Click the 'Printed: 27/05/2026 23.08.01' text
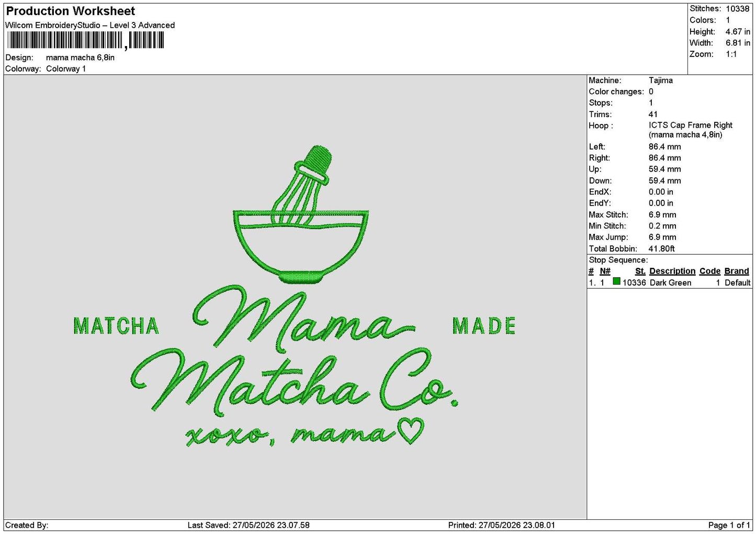This screenshot has height=534, width=756. pos(502,525)
